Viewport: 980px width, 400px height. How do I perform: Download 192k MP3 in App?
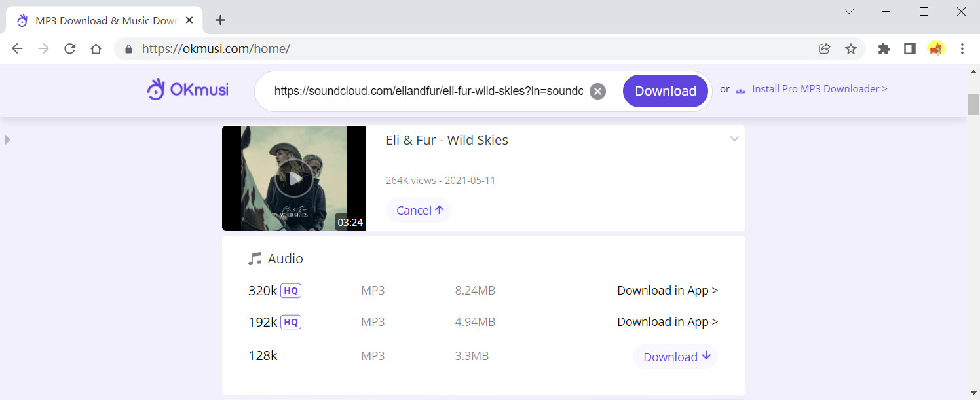pyautogui.click(x=668, y=321)
